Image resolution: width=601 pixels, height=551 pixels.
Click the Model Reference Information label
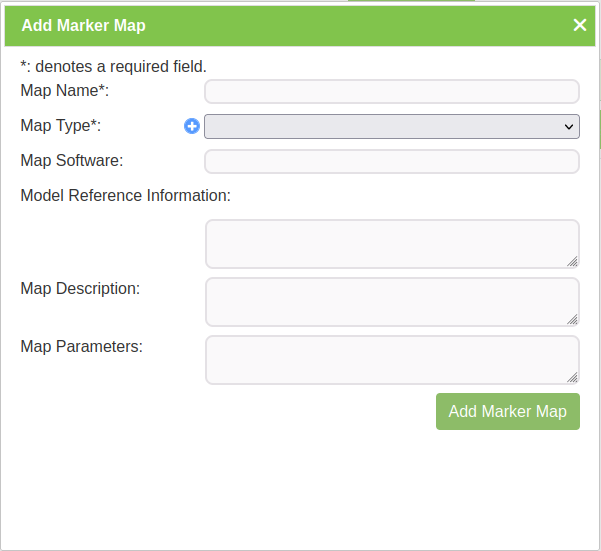tap(125, 195)
